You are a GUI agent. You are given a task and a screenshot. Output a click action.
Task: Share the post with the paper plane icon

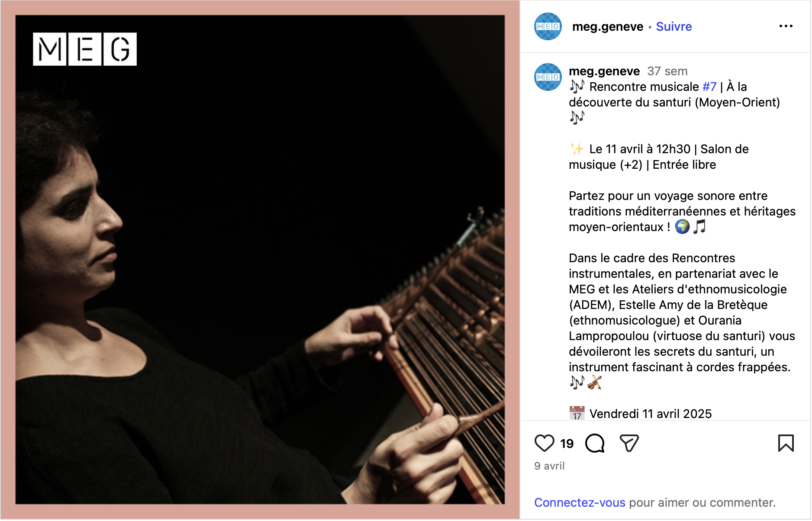[x=629, y=443]
